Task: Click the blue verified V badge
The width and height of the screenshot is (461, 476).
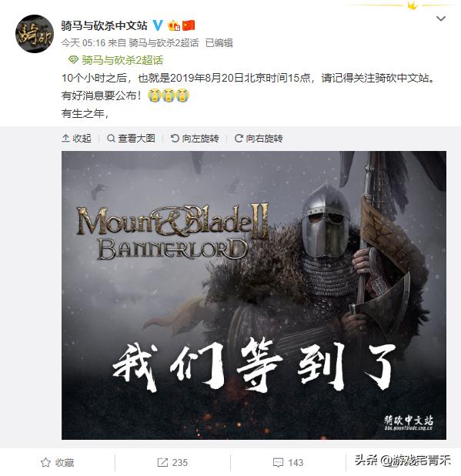Action: click(158, 25)
